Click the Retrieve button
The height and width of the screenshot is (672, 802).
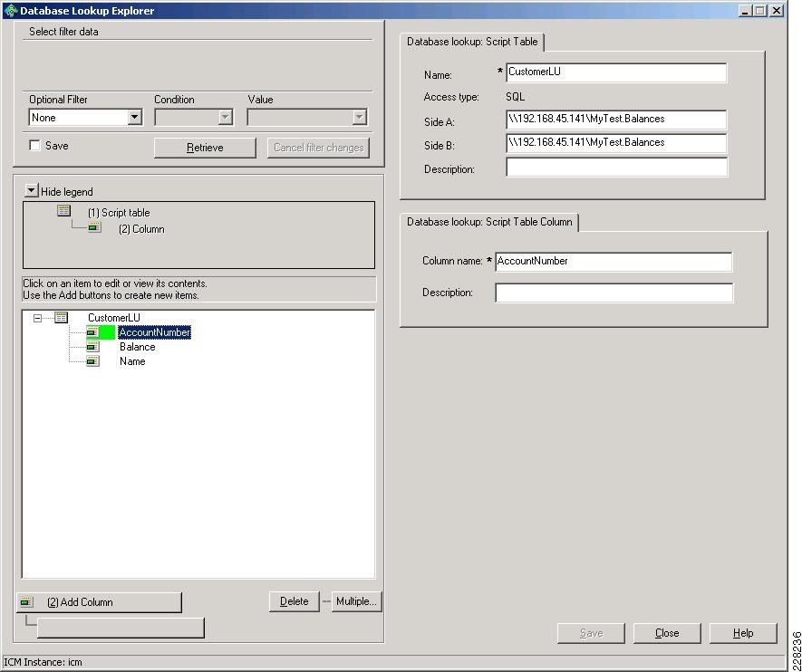pos(205,148)
